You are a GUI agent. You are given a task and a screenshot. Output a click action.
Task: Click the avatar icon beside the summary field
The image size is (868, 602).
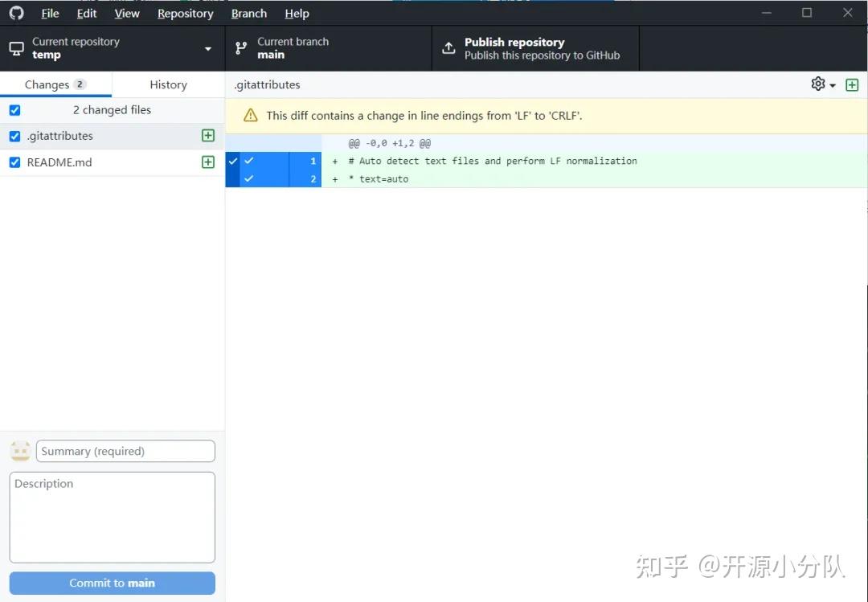pyautogui.click(x=19, y=451)
